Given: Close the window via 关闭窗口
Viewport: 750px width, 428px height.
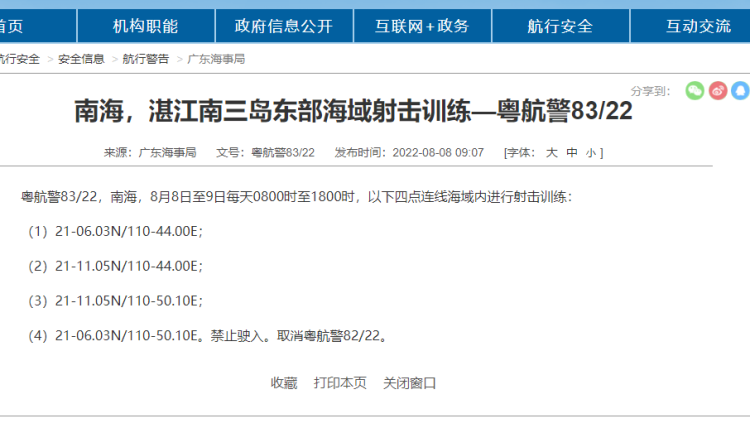Looking at the screenshot, I should click(x=410, y=383).
